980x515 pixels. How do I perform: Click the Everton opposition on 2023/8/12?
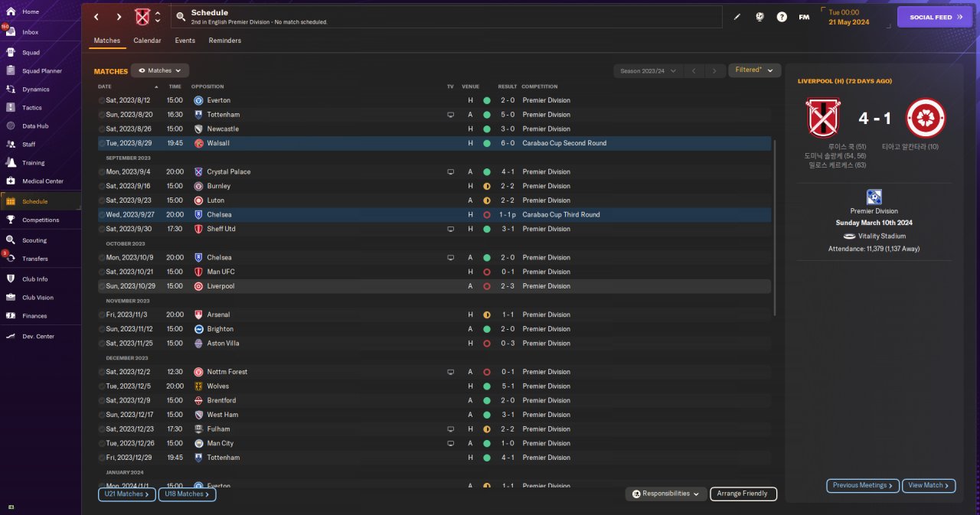[x=218, y=100]
